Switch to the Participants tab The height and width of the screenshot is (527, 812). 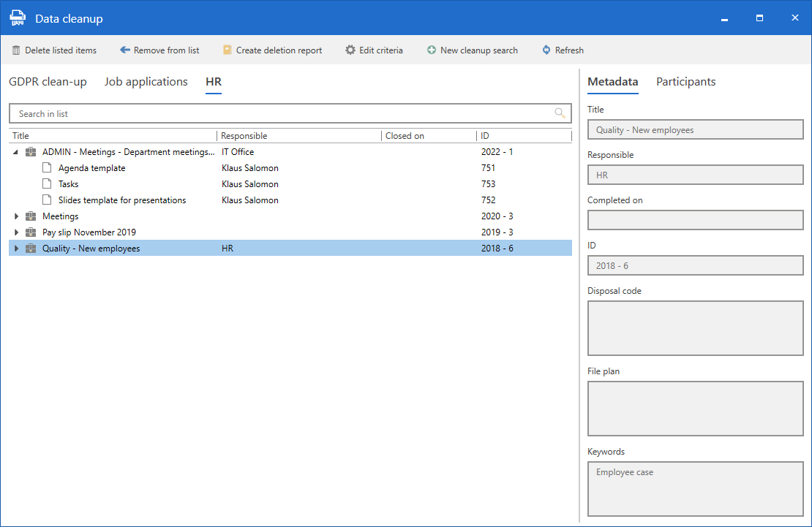click(x=685, y=82)
